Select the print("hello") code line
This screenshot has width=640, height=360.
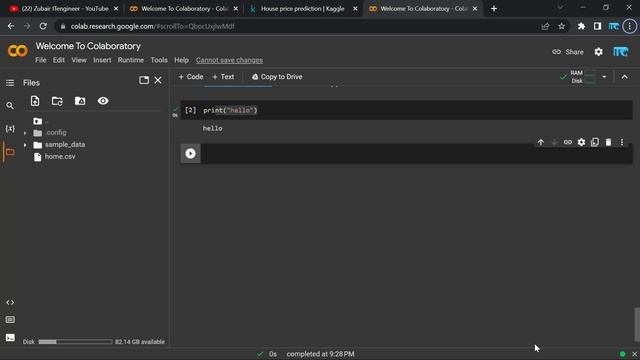pos(230,110)
